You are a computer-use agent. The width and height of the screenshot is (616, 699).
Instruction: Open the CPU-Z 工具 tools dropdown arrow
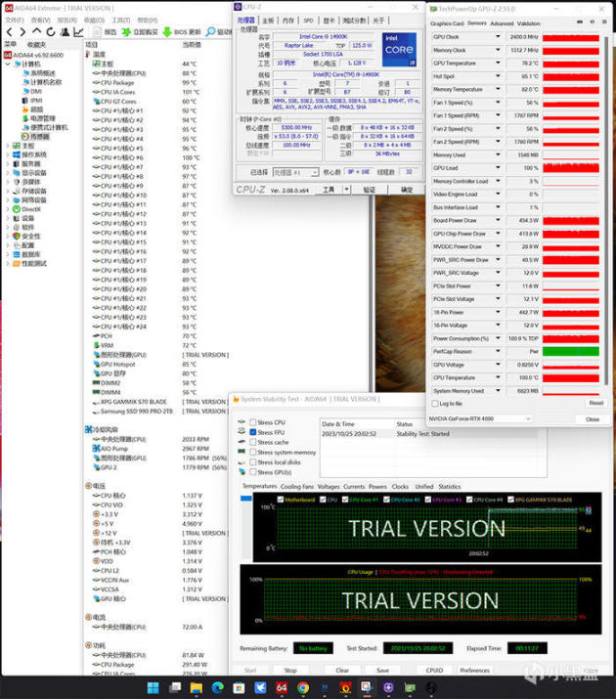coord(347,190)
